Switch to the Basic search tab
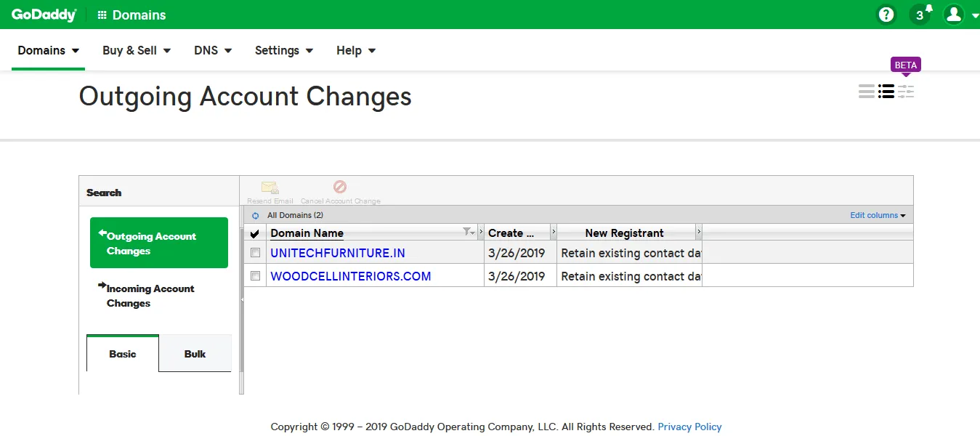 123,354
